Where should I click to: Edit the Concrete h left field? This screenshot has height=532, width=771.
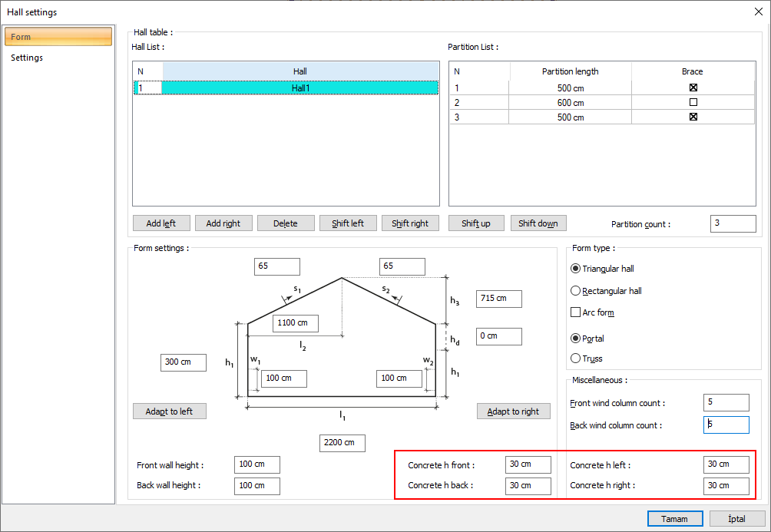tap(726, 464)
